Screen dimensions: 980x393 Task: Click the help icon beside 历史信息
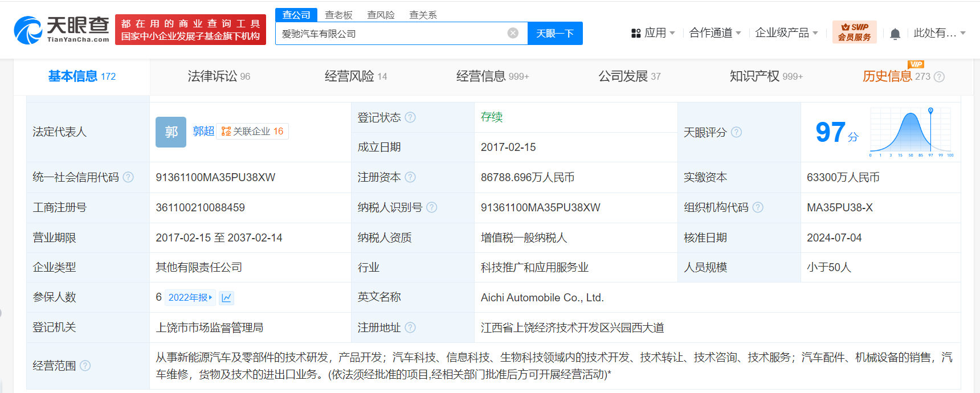[x=939, y=77]
